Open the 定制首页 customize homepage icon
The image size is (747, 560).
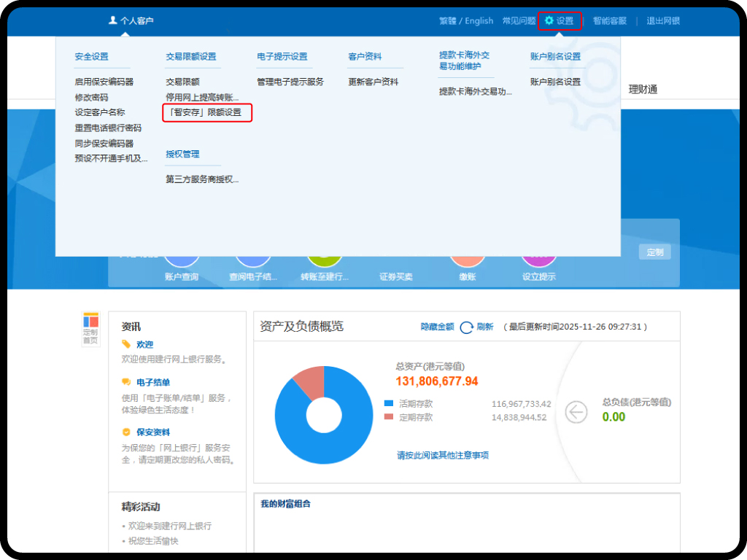90,329
